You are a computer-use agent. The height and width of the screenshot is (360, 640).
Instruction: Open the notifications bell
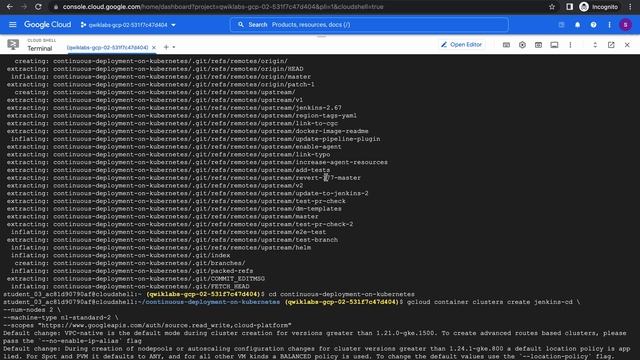(577, 25)
